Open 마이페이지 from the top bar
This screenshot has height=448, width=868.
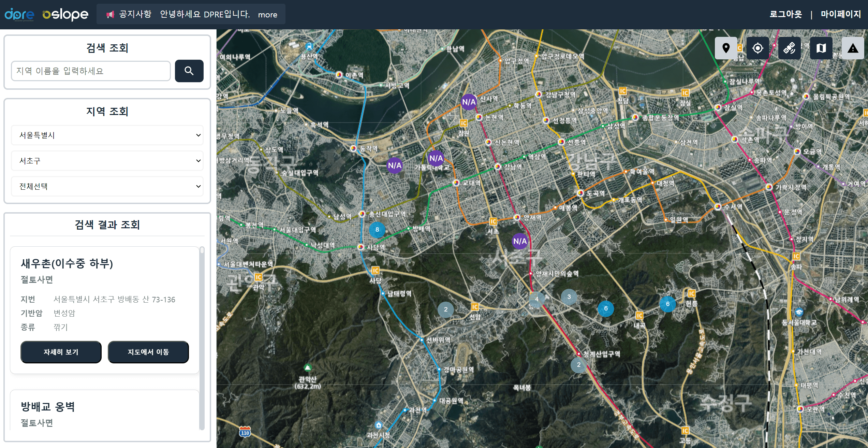(841, 14)
